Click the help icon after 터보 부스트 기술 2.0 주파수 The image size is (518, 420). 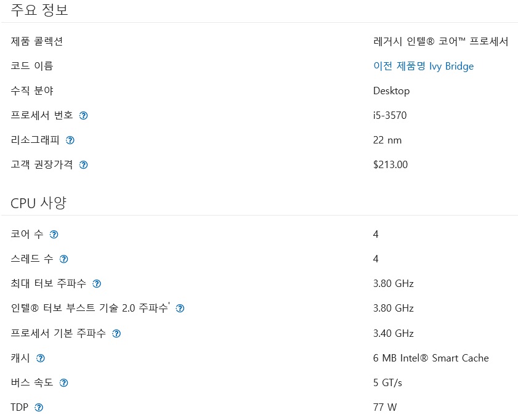tap(180, 309)
